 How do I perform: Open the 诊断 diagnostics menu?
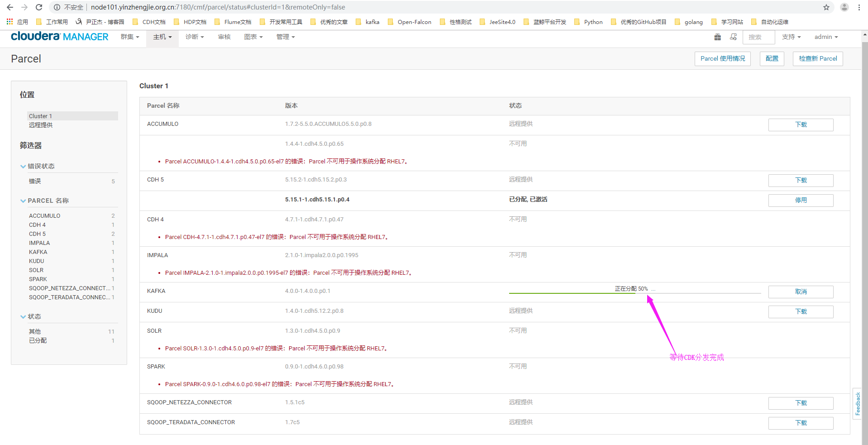click(x=194, y=37)
